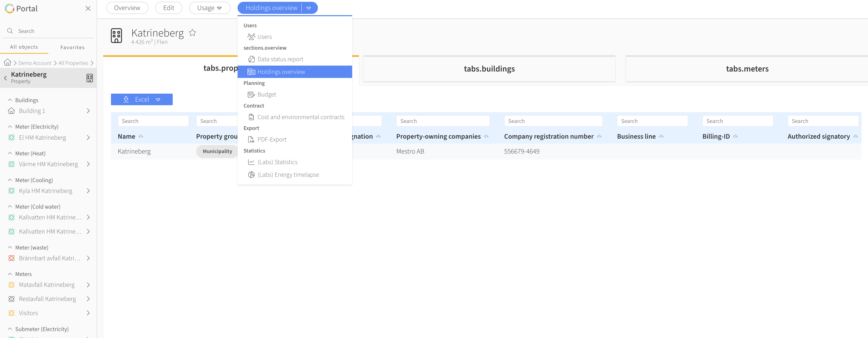Collapse the Submeter (Electricity) group
This screenshot has height=338, width=868.
[x=10, y=328]
